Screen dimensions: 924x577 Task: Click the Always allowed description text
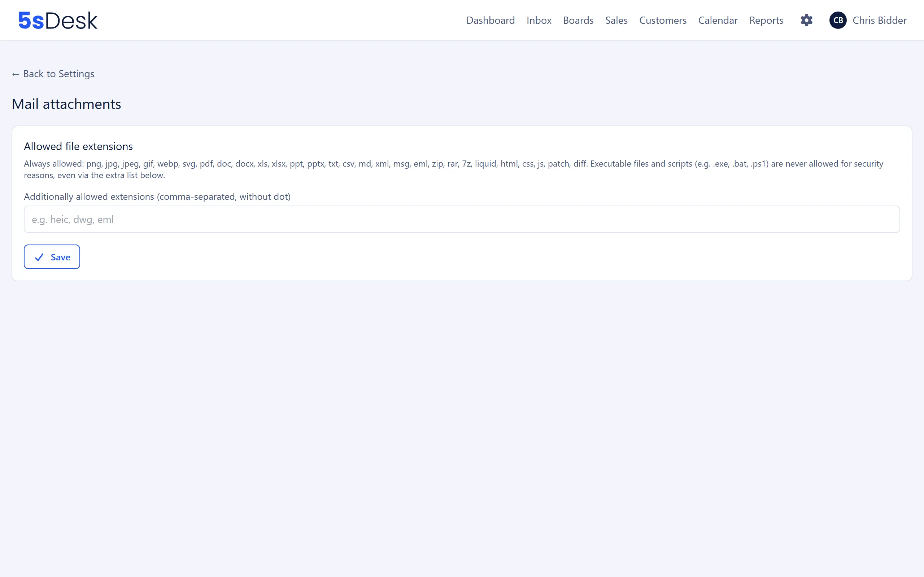tap(454, 169)
